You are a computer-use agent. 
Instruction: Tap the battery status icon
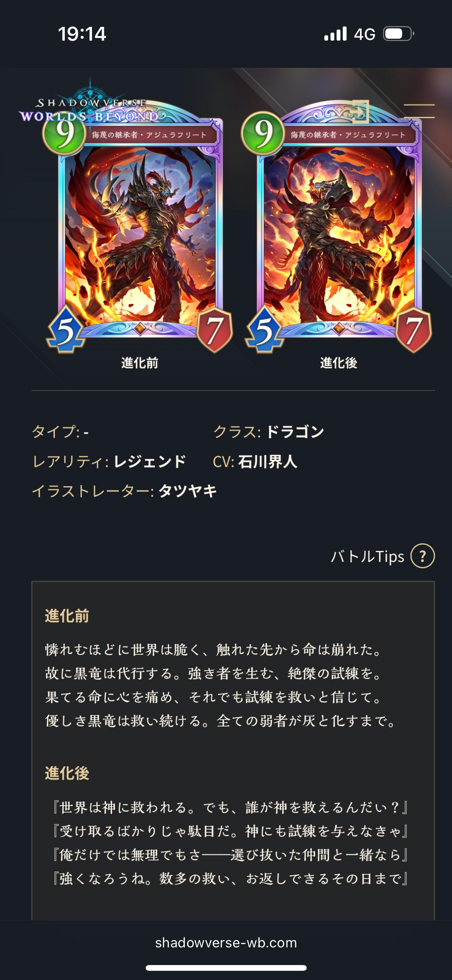[399, 34]
